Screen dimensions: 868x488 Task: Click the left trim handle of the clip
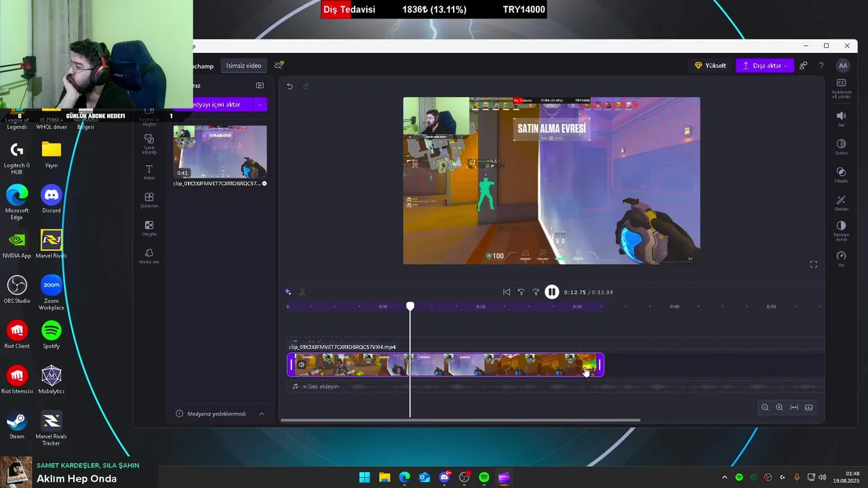[x=292, y=365]
